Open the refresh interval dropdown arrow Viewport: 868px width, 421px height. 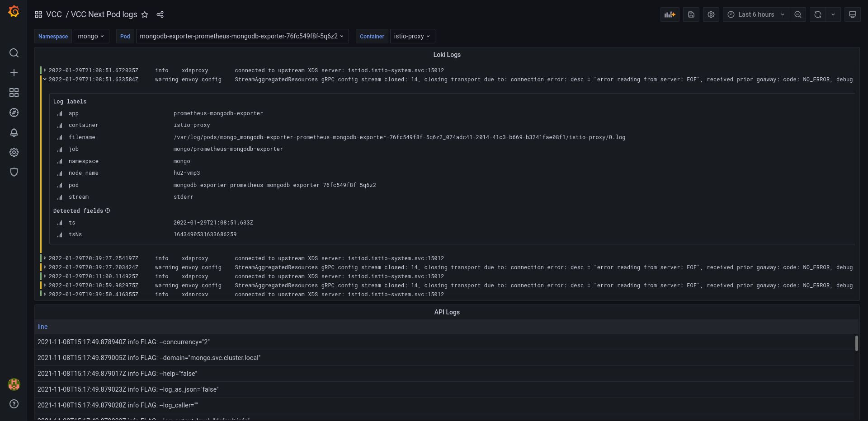click(833, 14)
